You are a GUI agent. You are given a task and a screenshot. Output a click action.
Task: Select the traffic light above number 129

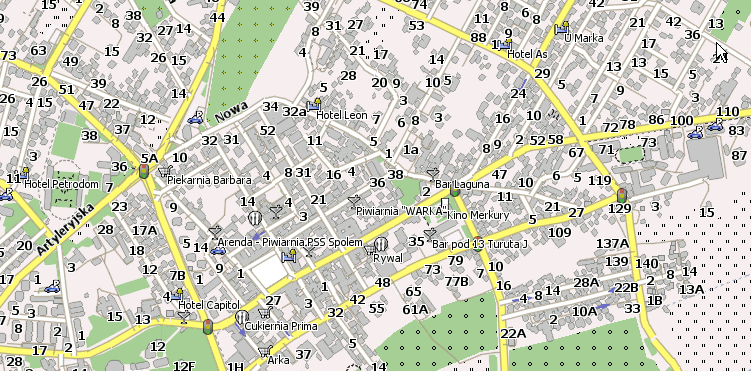(622, 195)
